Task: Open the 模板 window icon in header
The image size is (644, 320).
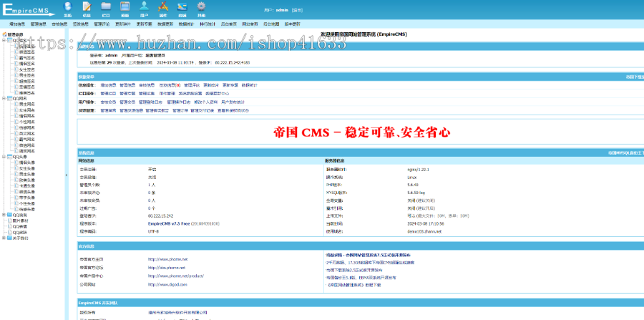Action: click(x=125, y=6)
